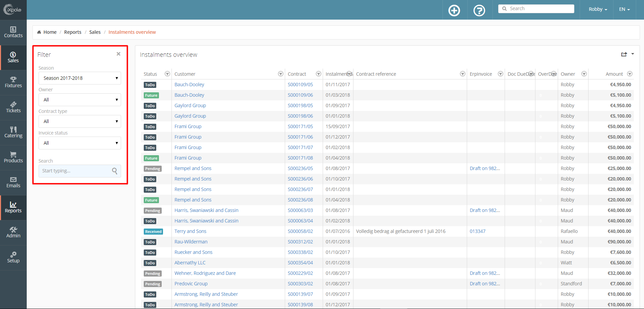
Task: Expand the export options caret
Action: [x=632, y=54]
